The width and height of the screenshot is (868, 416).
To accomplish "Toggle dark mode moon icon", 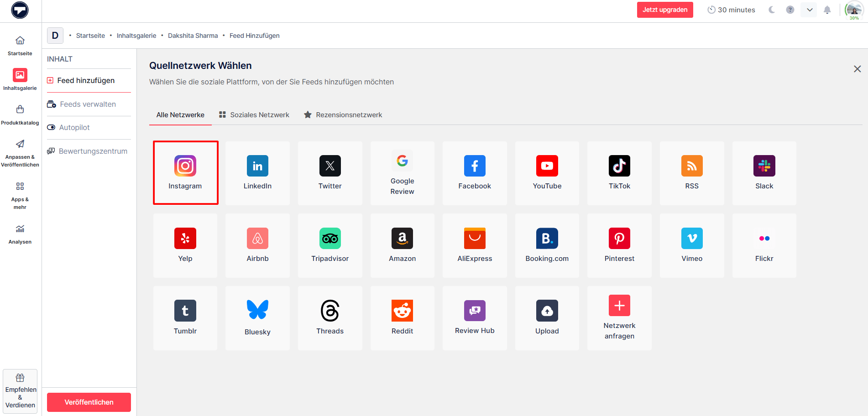I will [772, 10].
